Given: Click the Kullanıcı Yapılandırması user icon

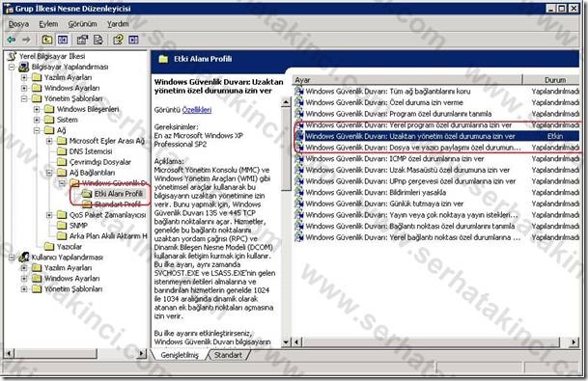Looking at the screenshot, I should 24,257.
